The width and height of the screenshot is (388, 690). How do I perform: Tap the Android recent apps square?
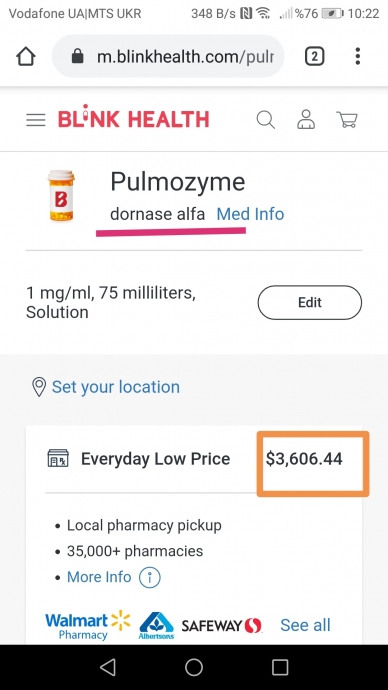coord(280,667)
